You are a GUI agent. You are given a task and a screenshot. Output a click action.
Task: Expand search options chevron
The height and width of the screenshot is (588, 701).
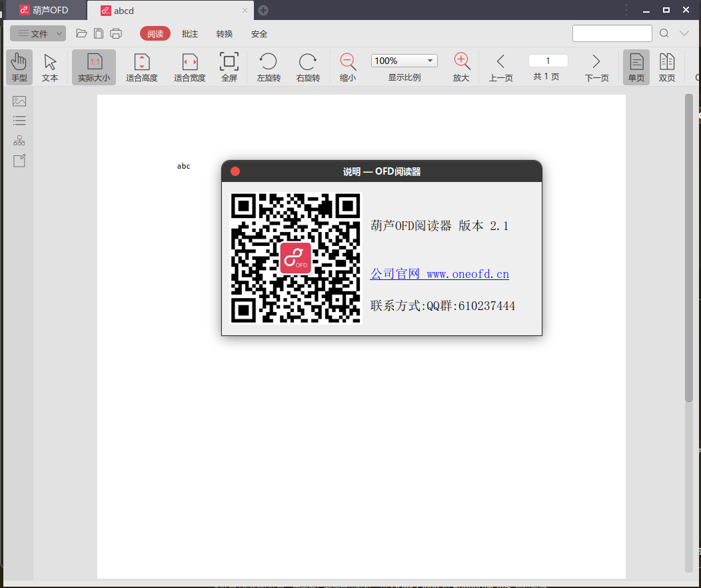[684, 33]
